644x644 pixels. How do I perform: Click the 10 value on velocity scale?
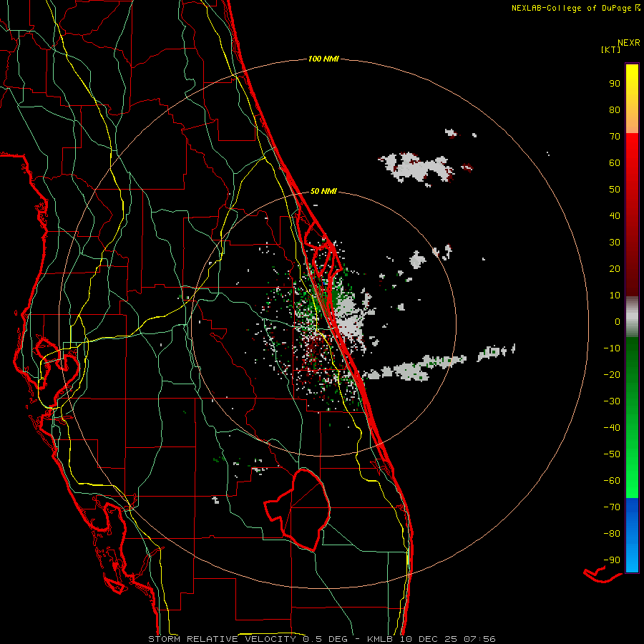tap(615, 296)
